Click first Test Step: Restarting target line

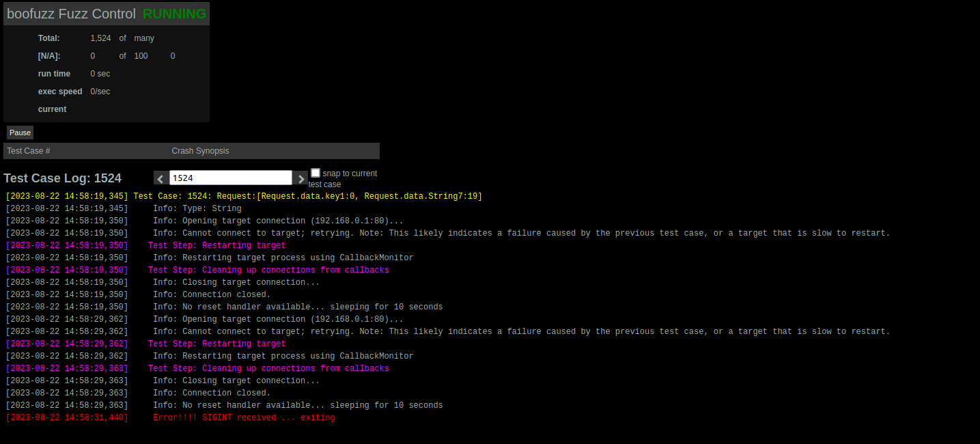click(x=145, y=246)
